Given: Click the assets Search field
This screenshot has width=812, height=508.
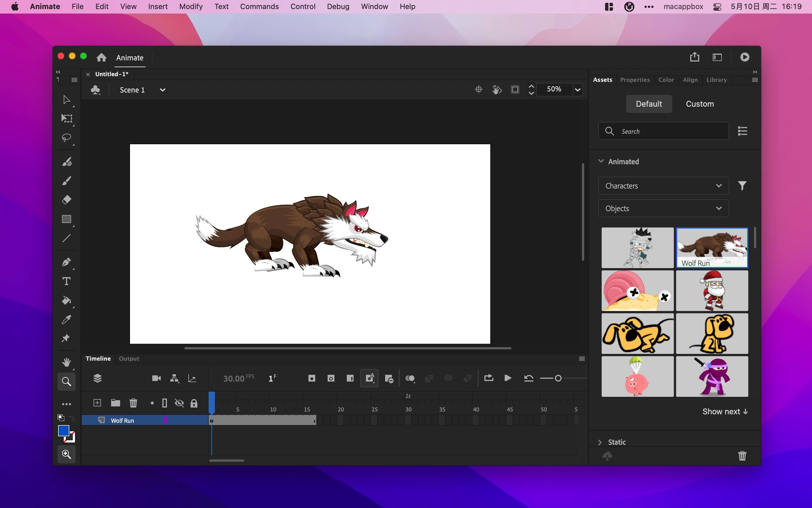Looking at the screenshot, I should [663, 131].
